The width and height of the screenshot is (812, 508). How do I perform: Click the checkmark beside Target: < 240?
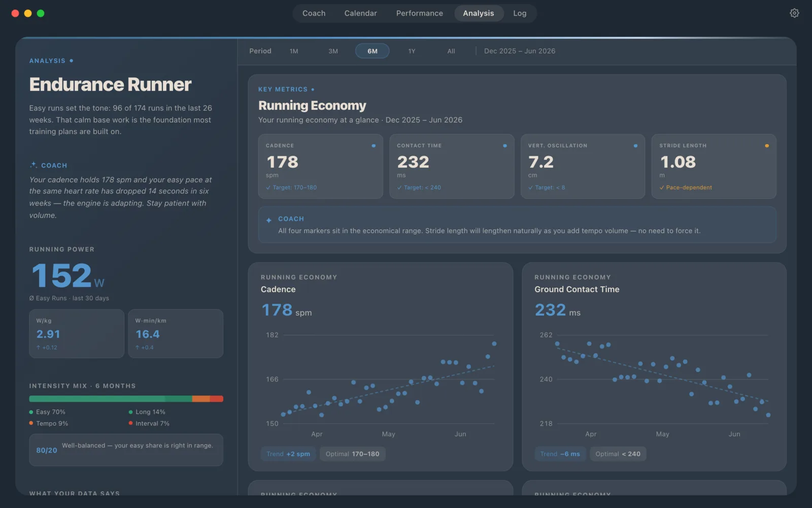pos(399,187)
